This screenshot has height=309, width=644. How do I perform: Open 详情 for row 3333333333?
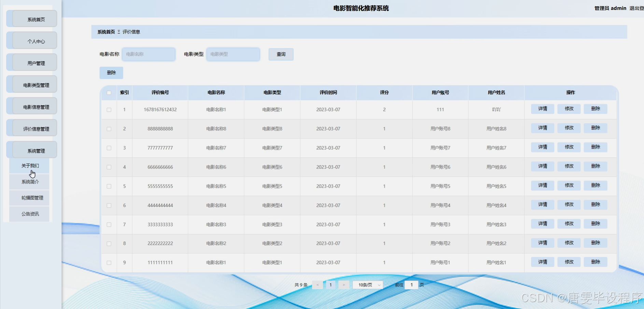(543, 224)
